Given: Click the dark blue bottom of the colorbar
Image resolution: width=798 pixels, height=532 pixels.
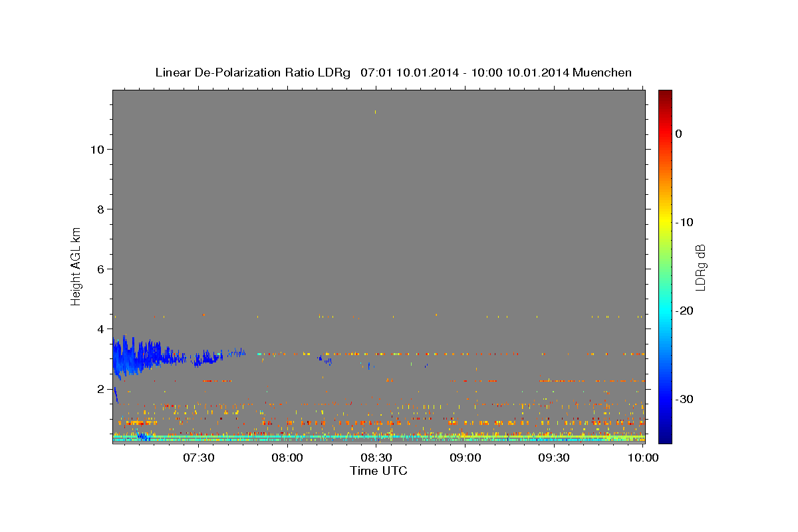Looking at the screenshot, I should click(x=665, y=438).
